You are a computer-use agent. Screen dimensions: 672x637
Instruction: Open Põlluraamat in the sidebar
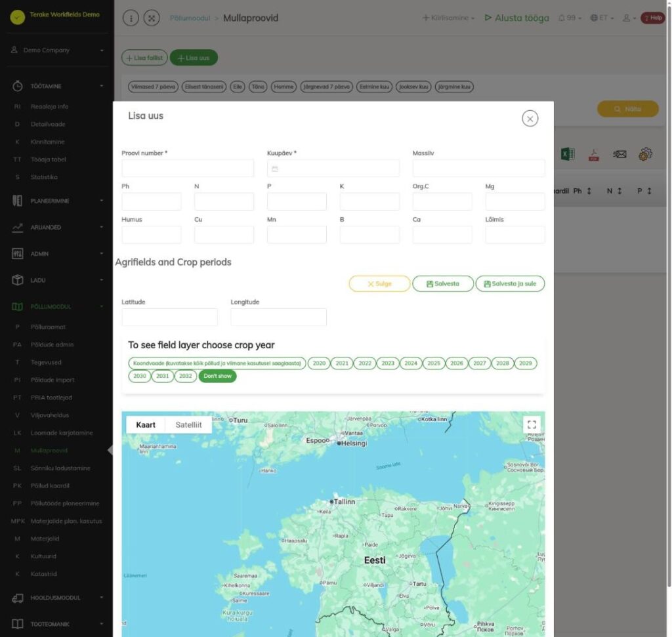point(48,327)
